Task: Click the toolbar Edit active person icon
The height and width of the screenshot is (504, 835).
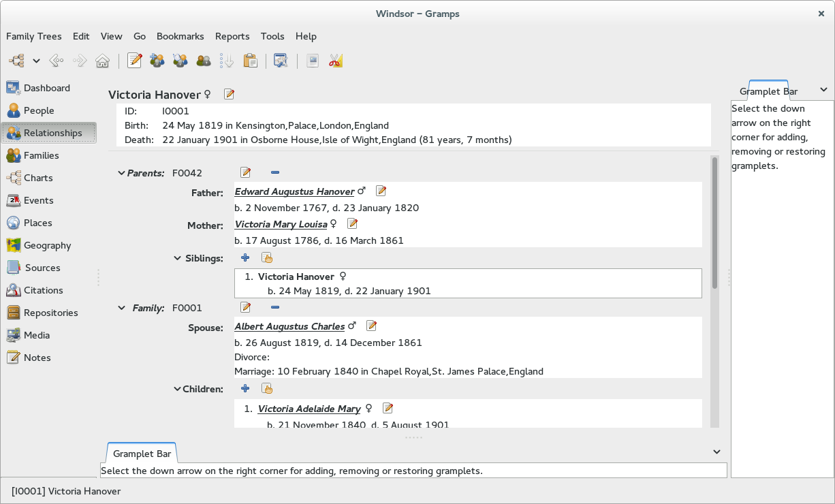Action: coord(134,61)
